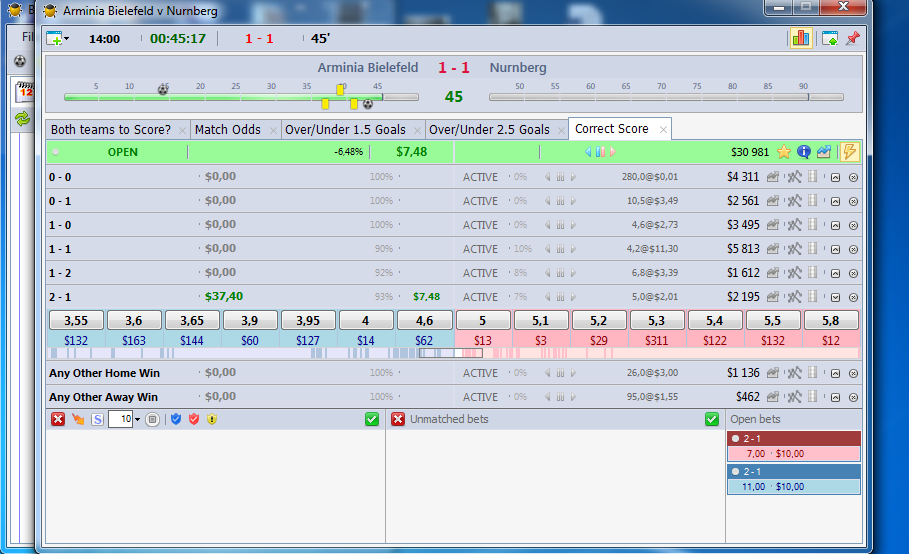
Task: Open price chart icon in 1 - 2 row
Action: [772, 272]
